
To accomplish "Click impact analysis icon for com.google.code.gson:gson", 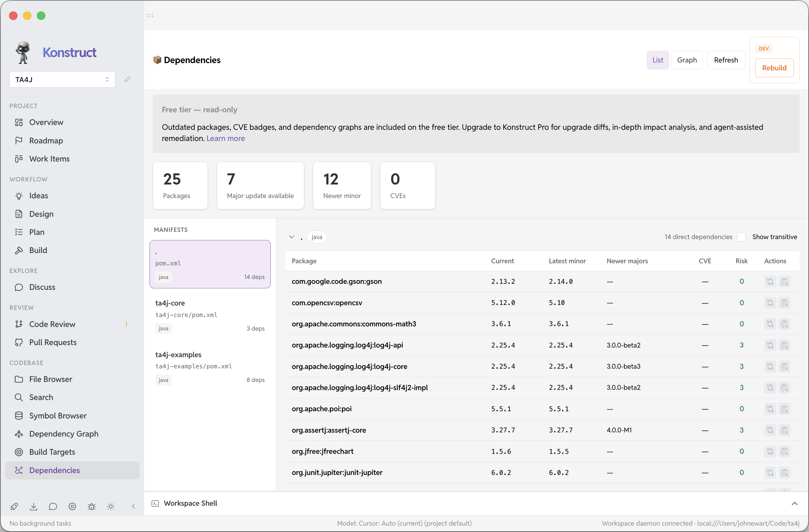I will click(x=785, y=282).
